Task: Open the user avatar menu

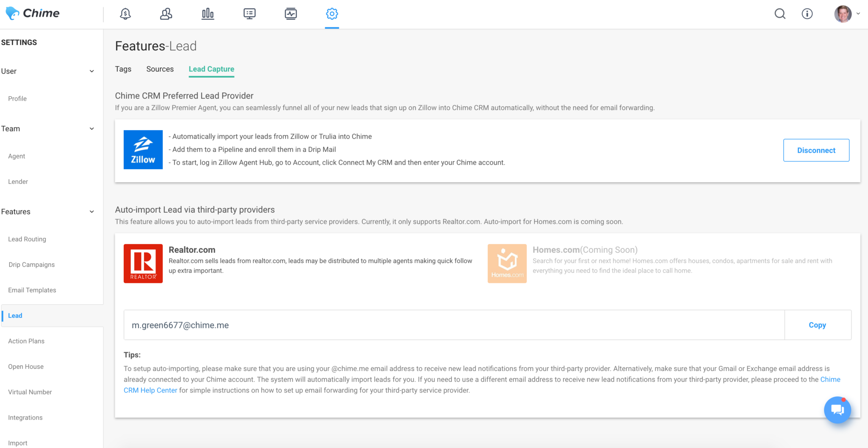Action: tap(843, 14)
